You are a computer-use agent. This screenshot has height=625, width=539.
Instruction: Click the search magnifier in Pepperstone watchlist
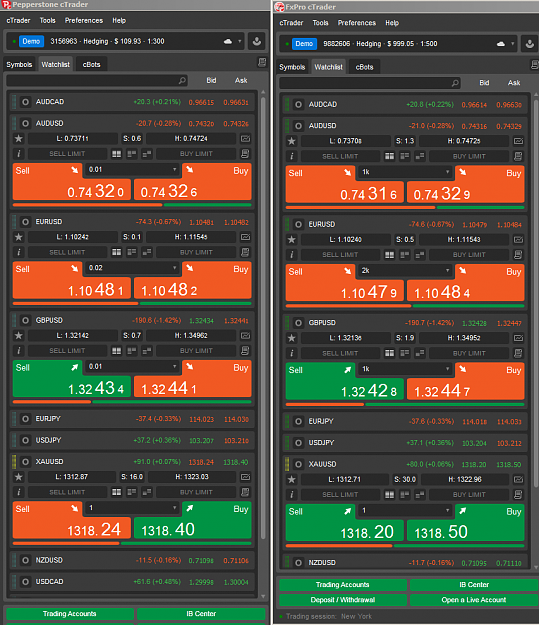182,81
